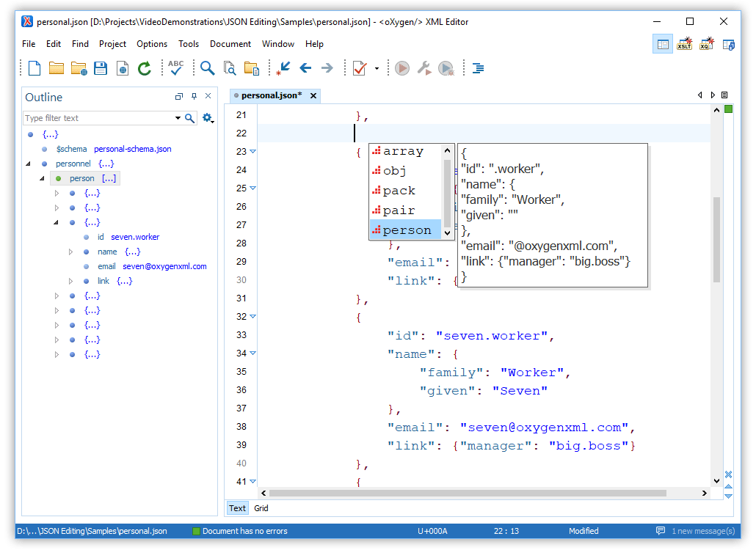The width and height of the screenshot is (756, 550).
Task: Run the ABC spell check tool
Action: coord(175,67)
